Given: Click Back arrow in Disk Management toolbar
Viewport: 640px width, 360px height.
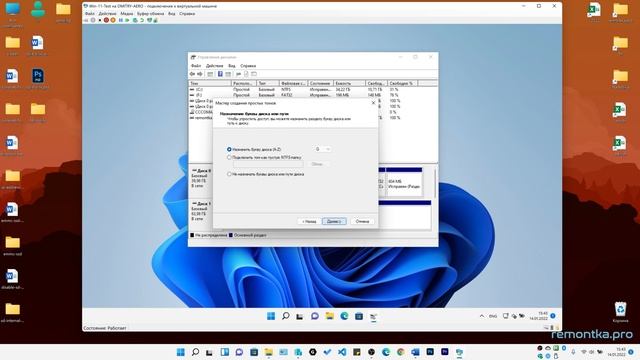Looking at the screenshot, I should [x=192, y=74].
